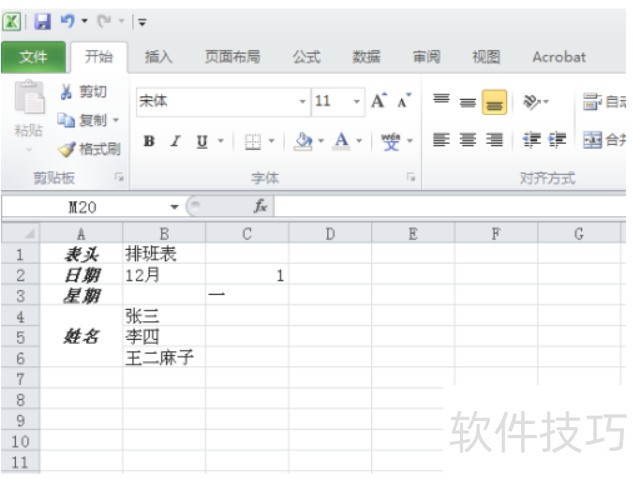Select row 7 header
The image size is (633, 479).
pos(21,379)
